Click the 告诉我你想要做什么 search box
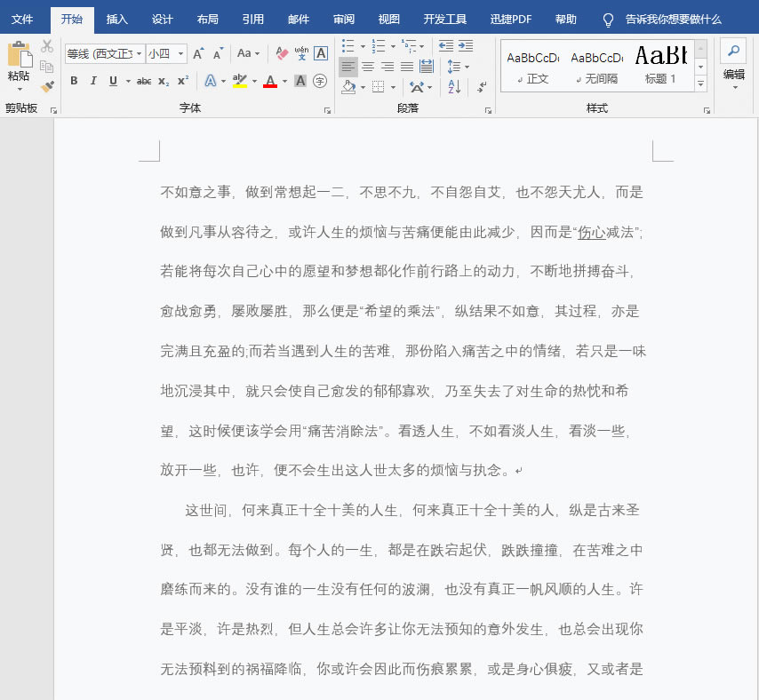759x700 pixels. coord(673,19)
